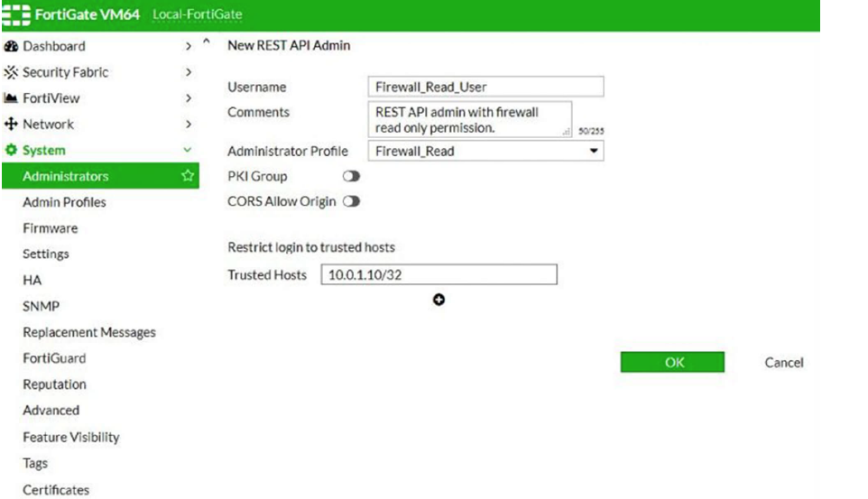The height and width of the screenshot is (499, 868).
Task: Click the FortiGate logo icon
Action: (16, 14)
